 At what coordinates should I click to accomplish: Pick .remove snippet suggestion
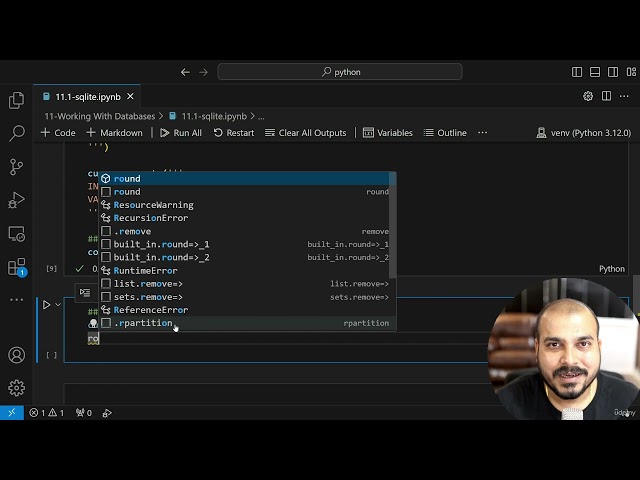click(244, 231)
